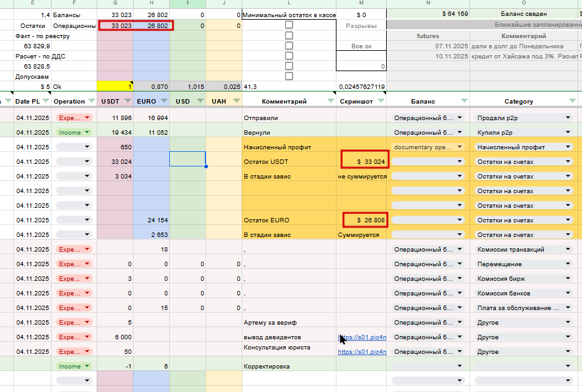Screen dimensions: 582x392
Task: Select column N header
Action: click(x=428, y=3)
